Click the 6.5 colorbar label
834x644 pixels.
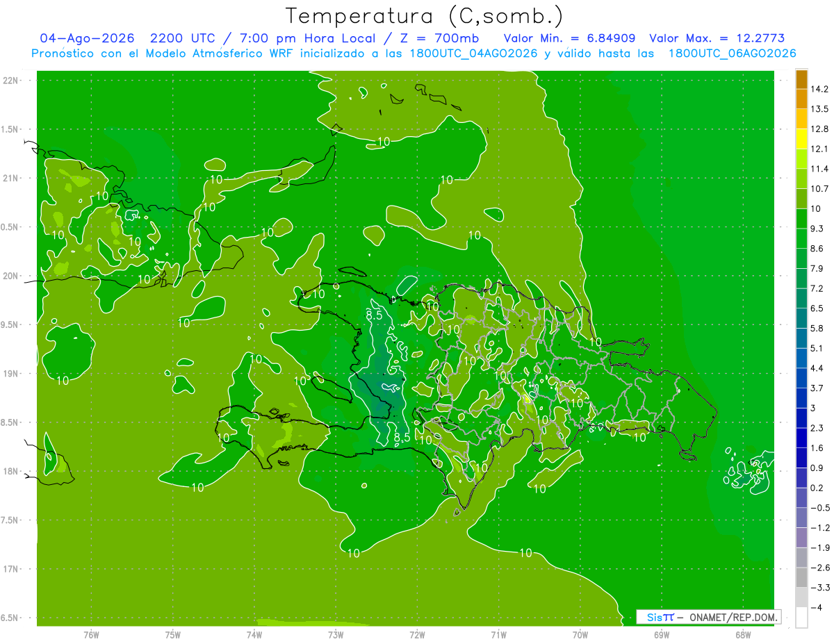pos(817,308)
